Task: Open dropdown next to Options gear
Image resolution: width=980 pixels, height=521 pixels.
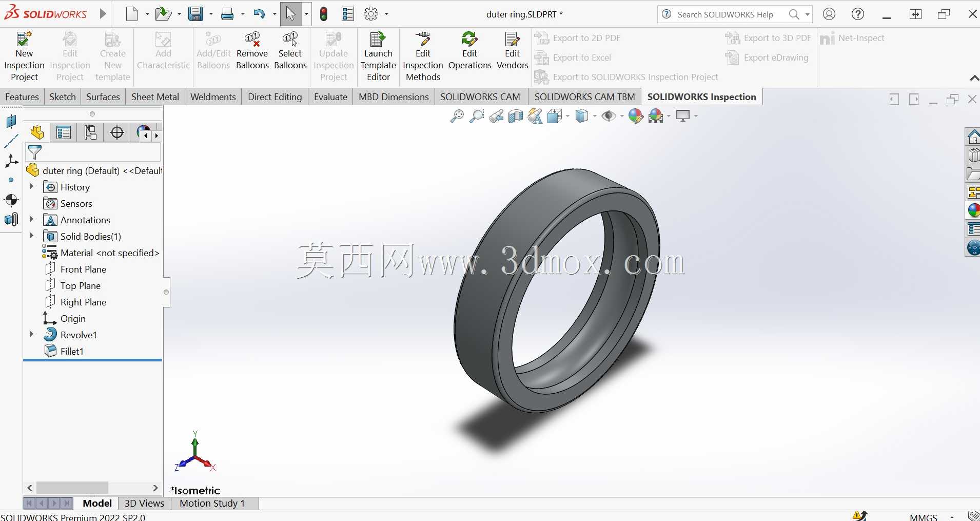Action: point(386,14)
